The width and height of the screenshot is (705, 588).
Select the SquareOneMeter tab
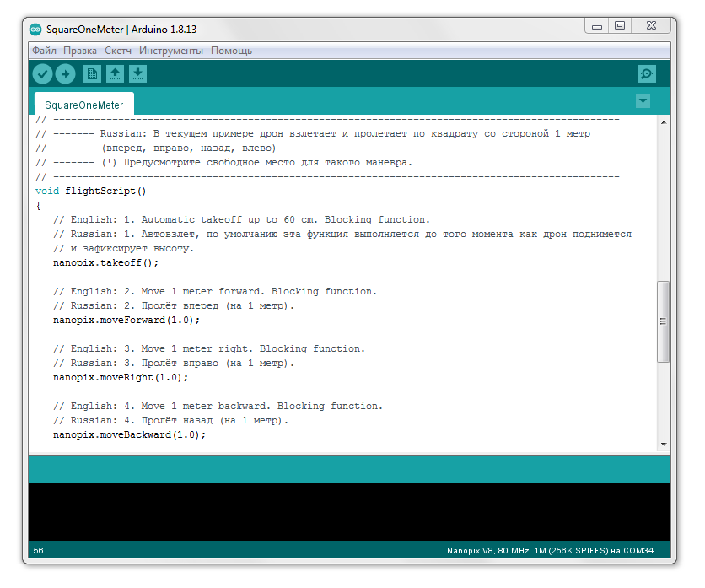[84, 105]
